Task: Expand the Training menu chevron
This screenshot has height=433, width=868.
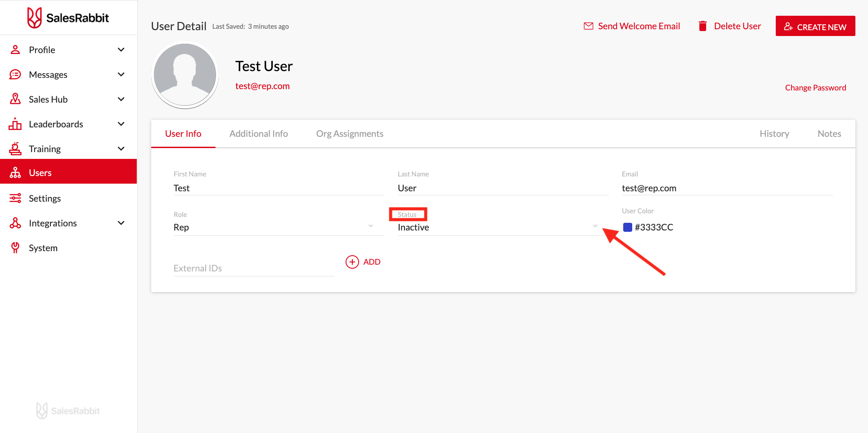Action: (x=121, y=149)
